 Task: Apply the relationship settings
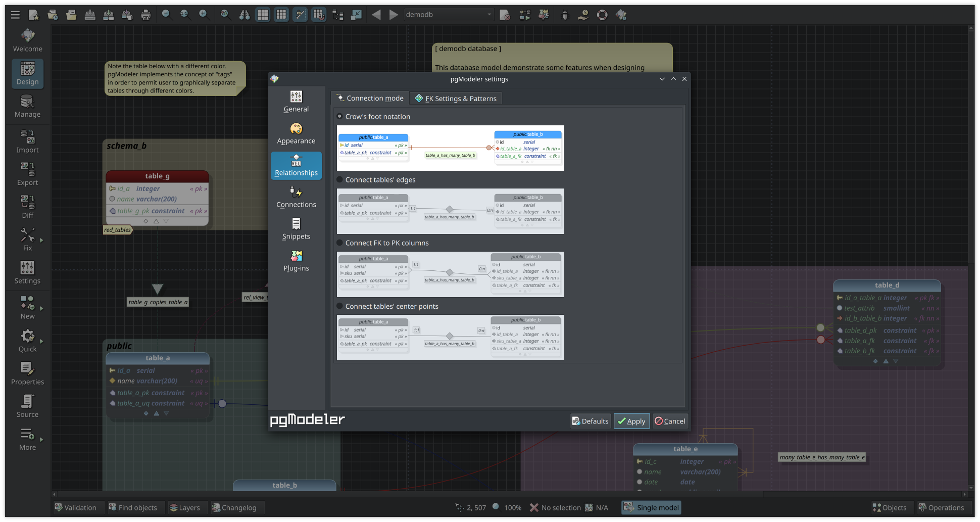tap(631, 421)
